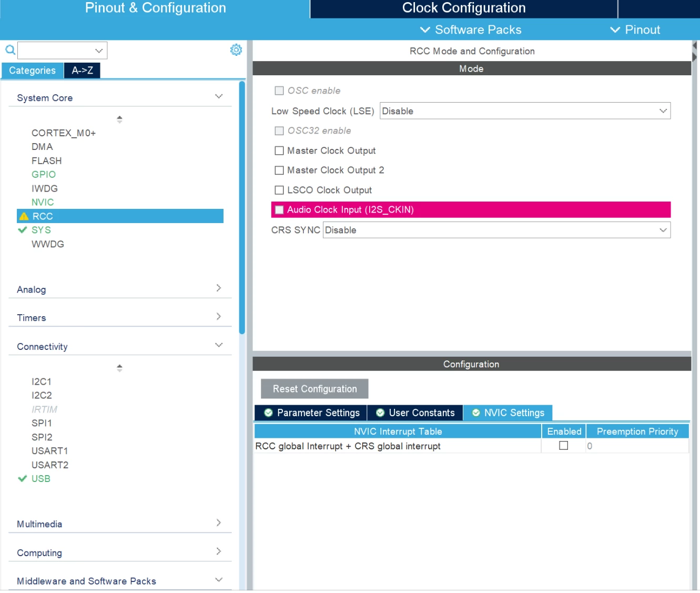Select SPI2 in Connectivity
Image resolution: width=700 pixels, height=593 pixels.
[x=42, y=437]
